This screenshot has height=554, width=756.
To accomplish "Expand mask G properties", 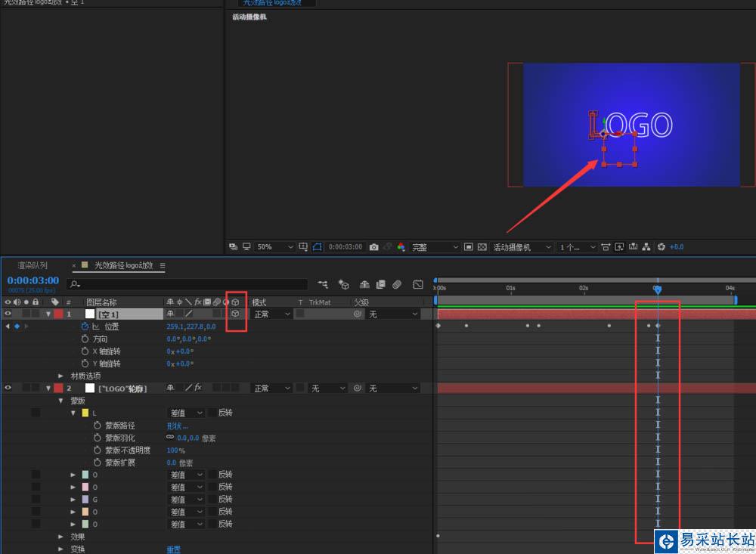I will coord(73,499).
